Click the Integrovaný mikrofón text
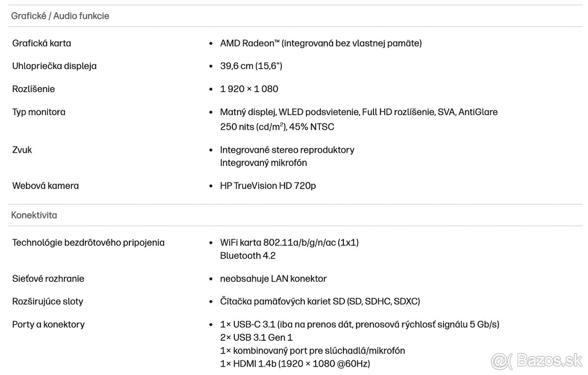The height and width of the screenshot is (375, 588). [x=264, y=163]
